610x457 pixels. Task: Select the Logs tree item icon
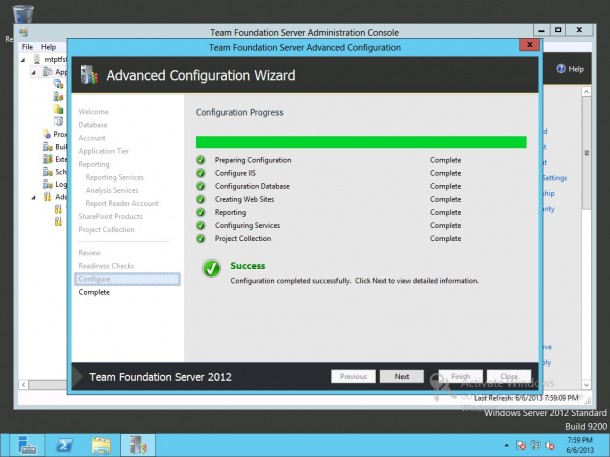click(47, 184)
